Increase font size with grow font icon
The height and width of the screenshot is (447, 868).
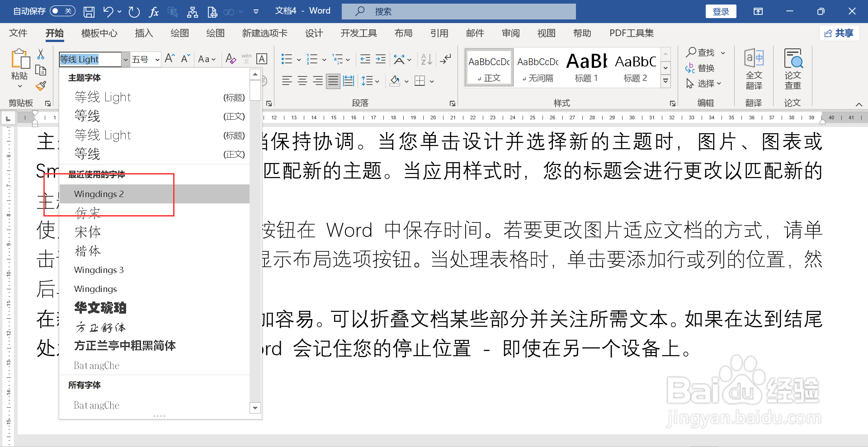(170, 59)
